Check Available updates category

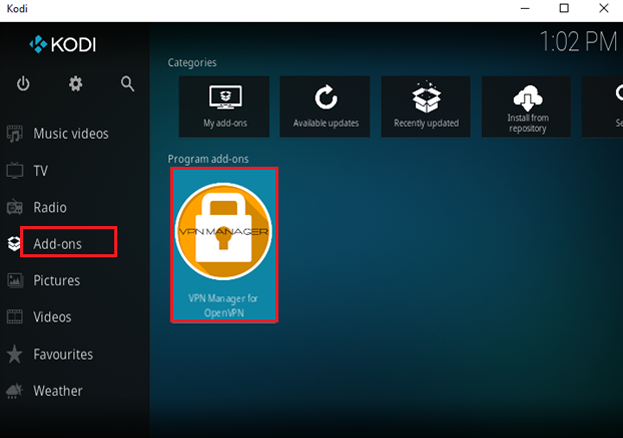tap(325, 107)
